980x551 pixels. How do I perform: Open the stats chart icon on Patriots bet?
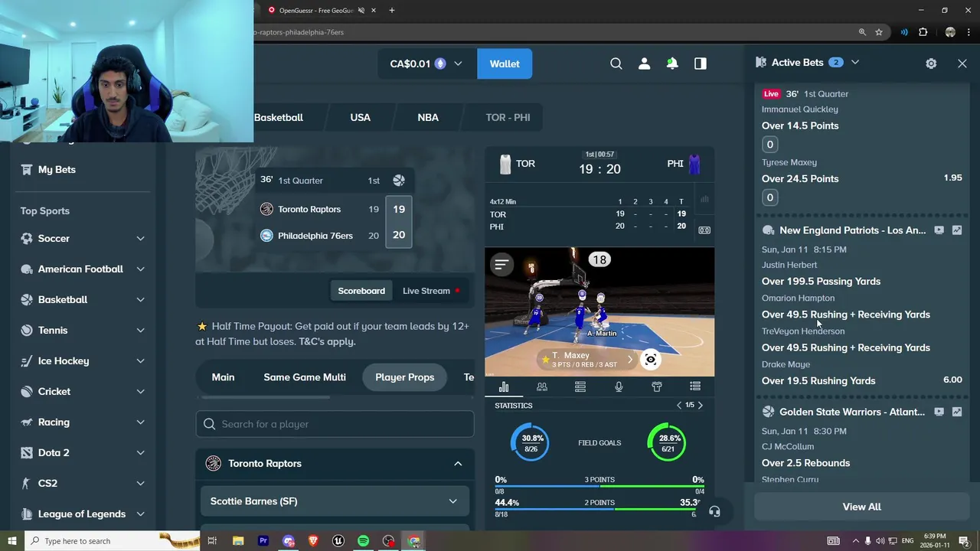click(957, 230)
